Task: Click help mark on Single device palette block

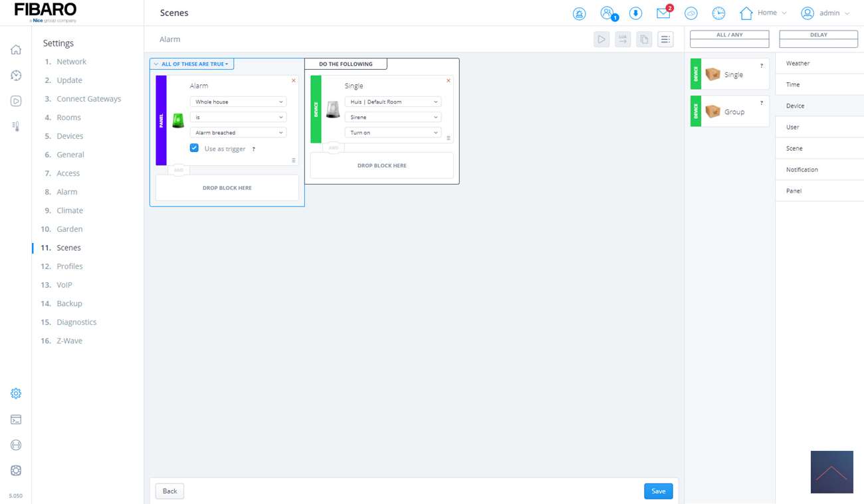Action: pos(762,66)
